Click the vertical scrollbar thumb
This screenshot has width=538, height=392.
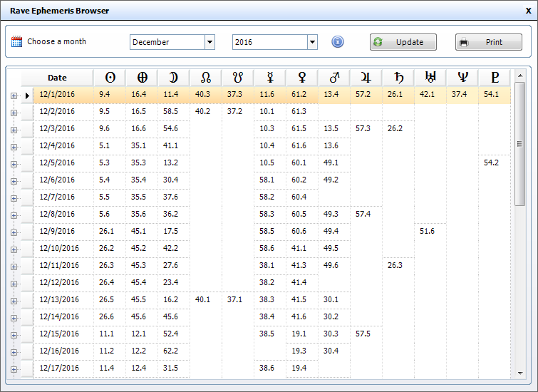[x=519, y=144]
